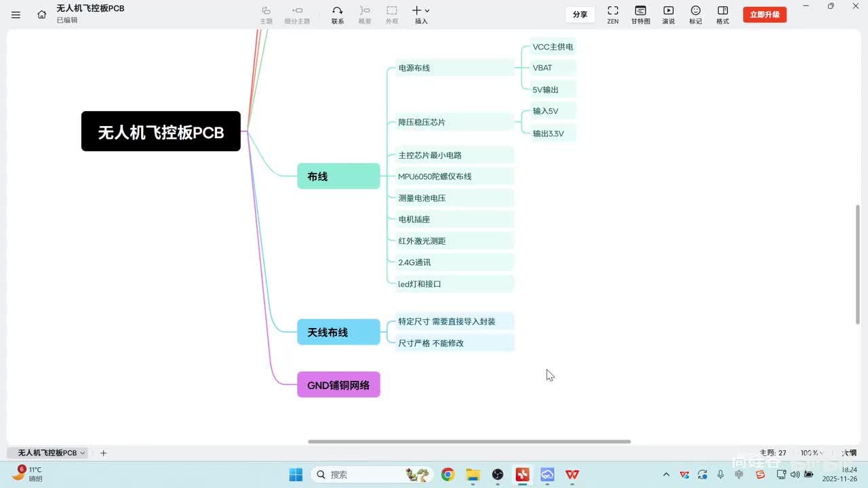Select the GND铺铜网络 topic
Screen dimensions: 868x488
338,385
